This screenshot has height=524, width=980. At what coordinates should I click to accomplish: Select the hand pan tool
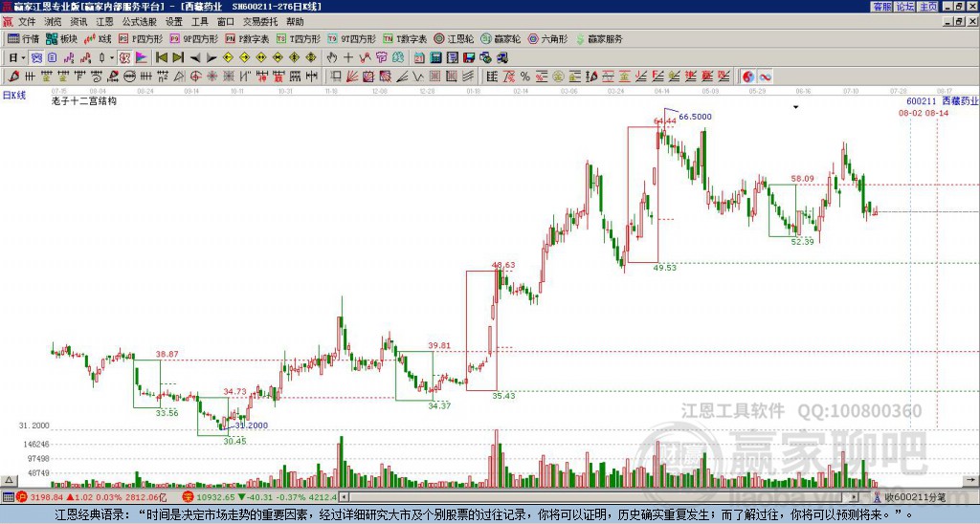[331, 58]
